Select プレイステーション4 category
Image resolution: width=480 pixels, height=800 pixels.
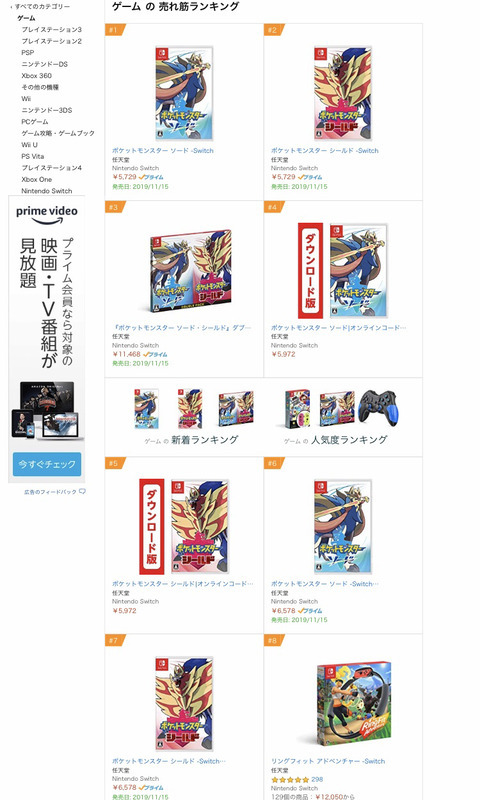coord(51,168)
